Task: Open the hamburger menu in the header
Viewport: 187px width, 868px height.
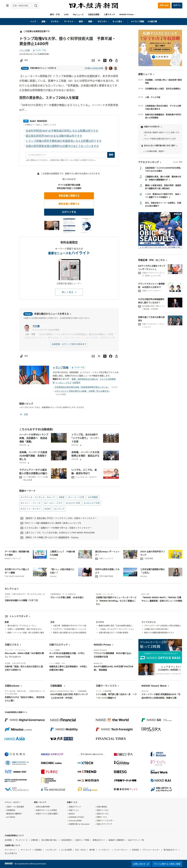Action: pos(7,5)
